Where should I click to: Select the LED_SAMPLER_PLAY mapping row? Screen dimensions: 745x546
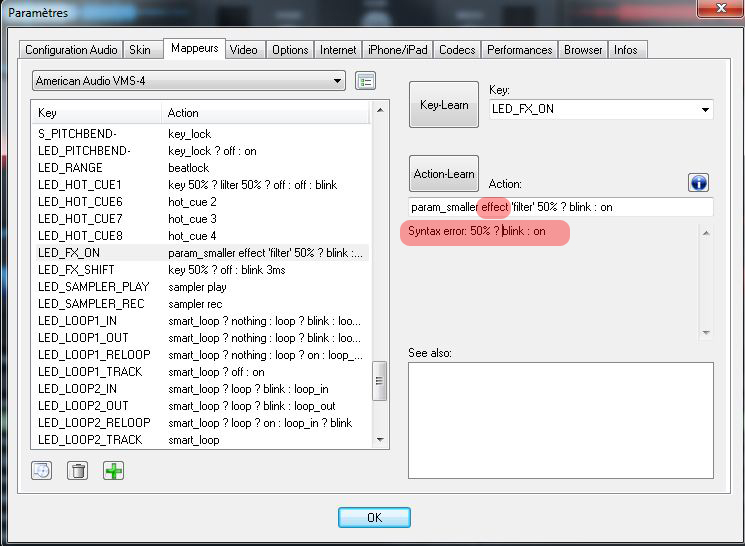[x=93, y=287]
